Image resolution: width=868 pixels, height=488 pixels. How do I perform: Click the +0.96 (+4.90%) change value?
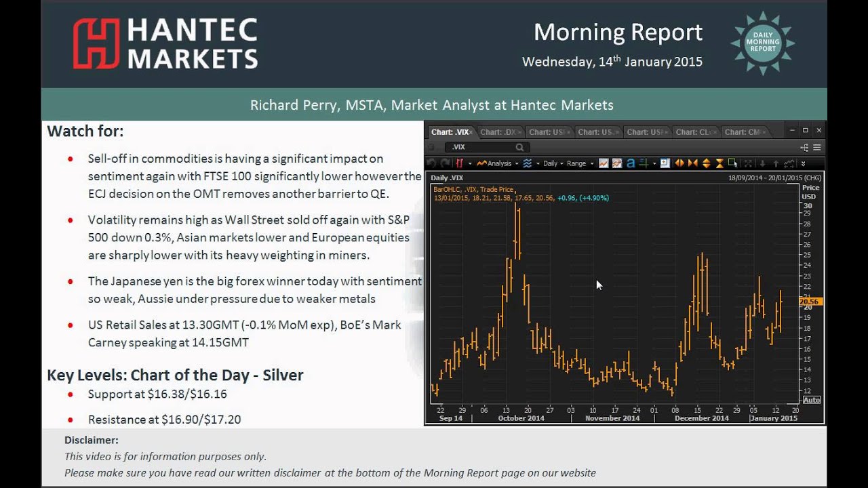point(583,198)
